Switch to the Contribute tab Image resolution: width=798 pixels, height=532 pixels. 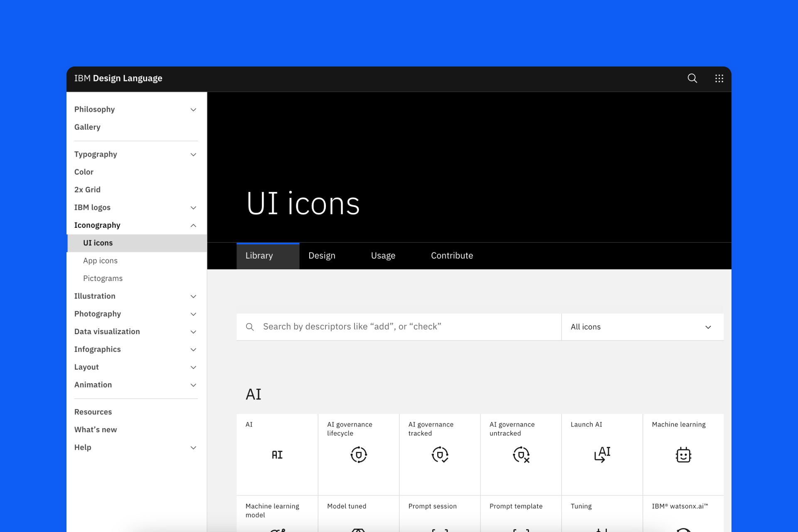[x=452, y=256]
